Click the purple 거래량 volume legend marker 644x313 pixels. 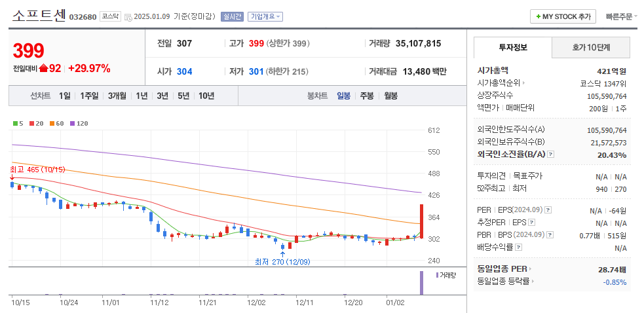pyautogui.click(x=437, y=275)
